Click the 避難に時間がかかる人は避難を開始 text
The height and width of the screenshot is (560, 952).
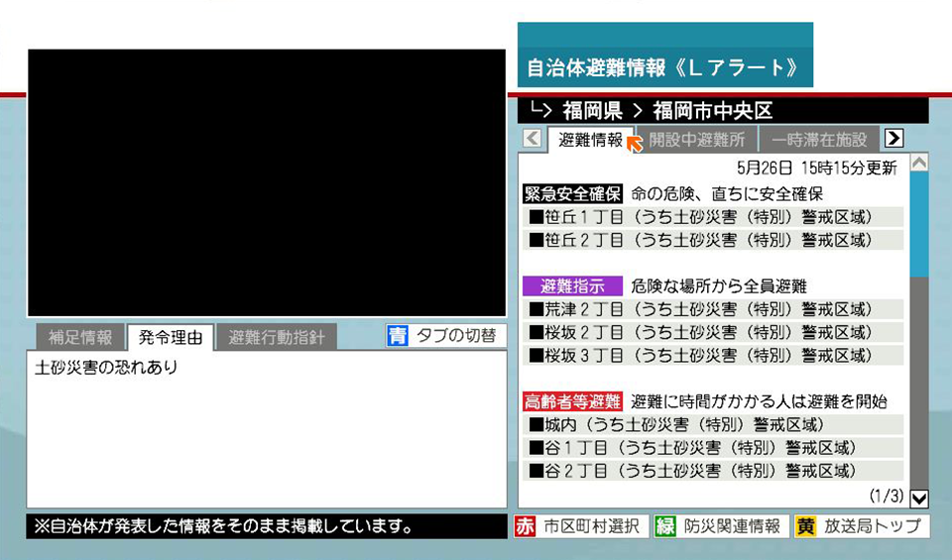click(759, 401)
